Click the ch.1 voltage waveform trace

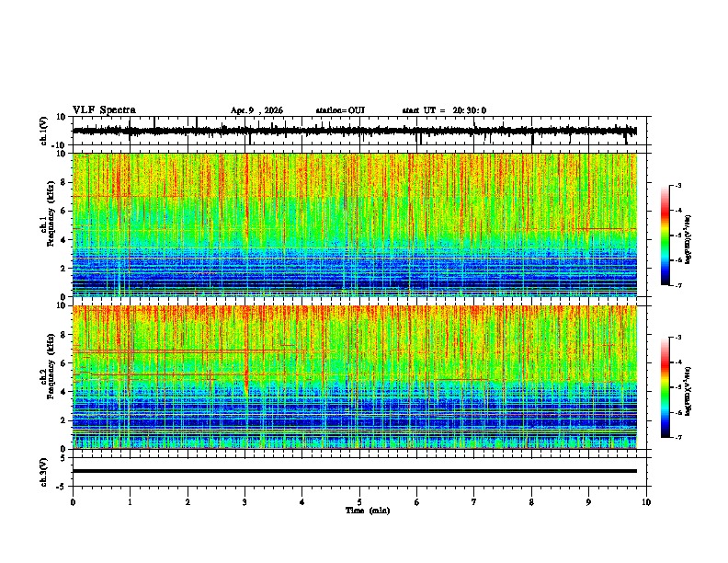coord(355,131)
